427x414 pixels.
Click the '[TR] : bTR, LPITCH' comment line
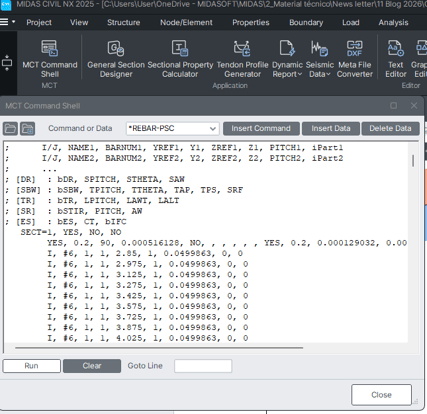pyautogui.click(x=92, y=201)
